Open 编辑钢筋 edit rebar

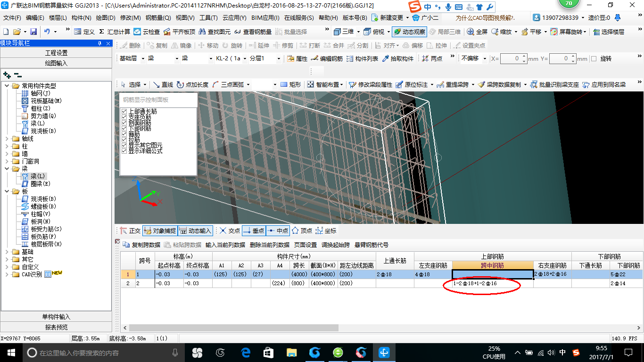coord(327,58)
